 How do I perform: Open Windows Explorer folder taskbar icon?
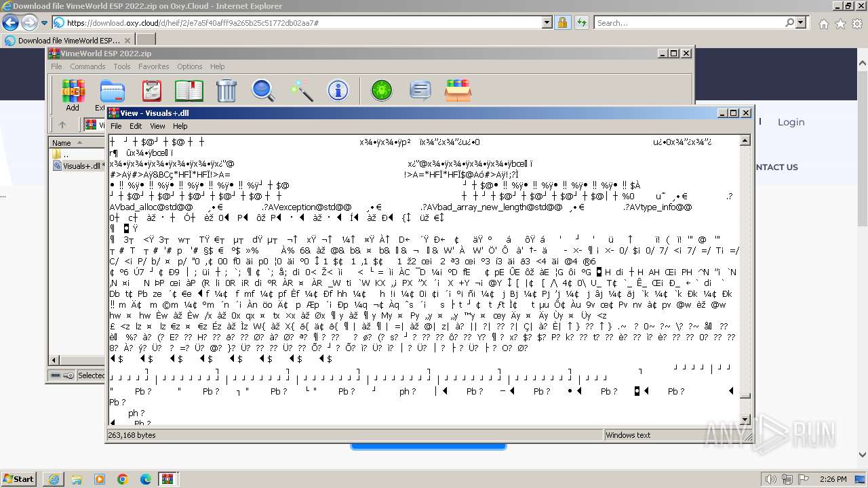click(77, 479)
